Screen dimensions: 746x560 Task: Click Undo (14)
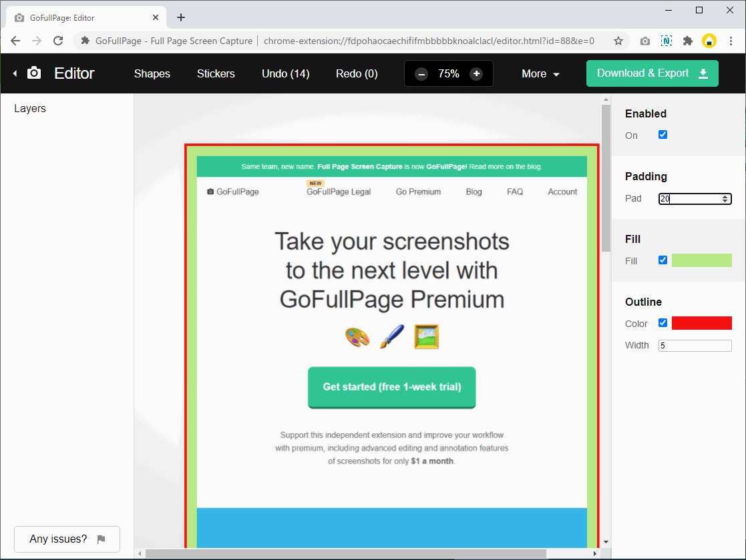285,73
